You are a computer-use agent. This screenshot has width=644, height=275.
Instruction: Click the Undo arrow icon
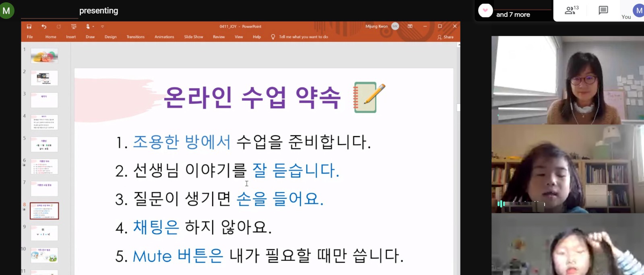click(x=44, y=27)
